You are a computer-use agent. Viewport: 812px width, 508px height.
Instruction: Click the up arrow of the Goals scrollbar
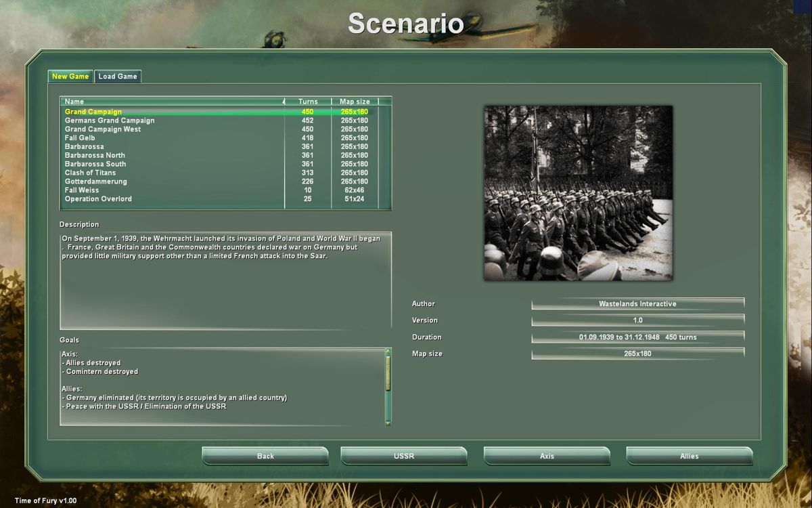pyautogui.click(x=388, y=350)
